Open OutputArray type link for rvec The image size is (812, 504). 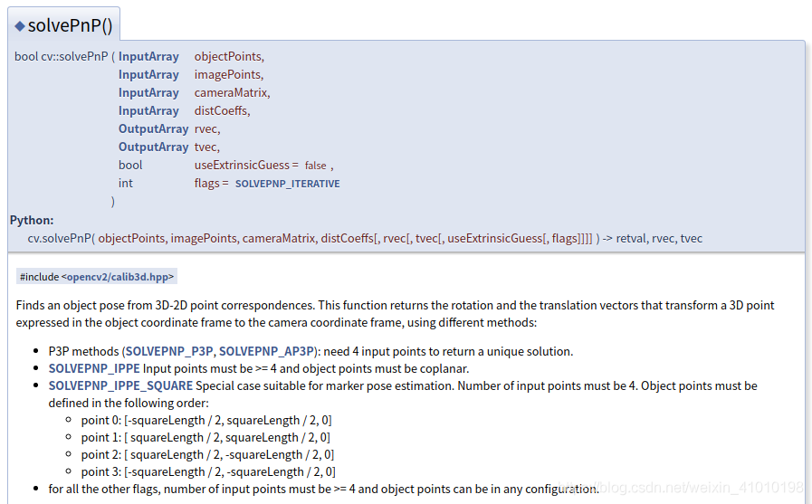pos(153,128)
